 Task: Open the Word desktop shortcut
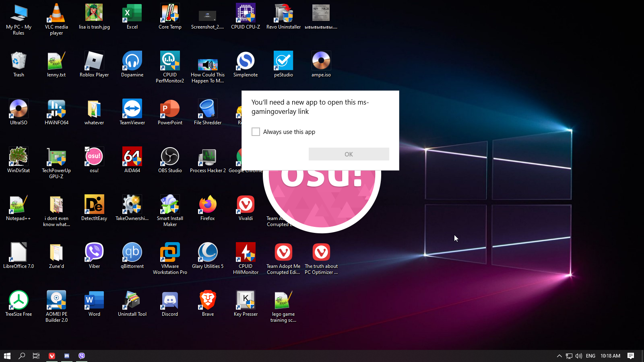click(94, 304)
